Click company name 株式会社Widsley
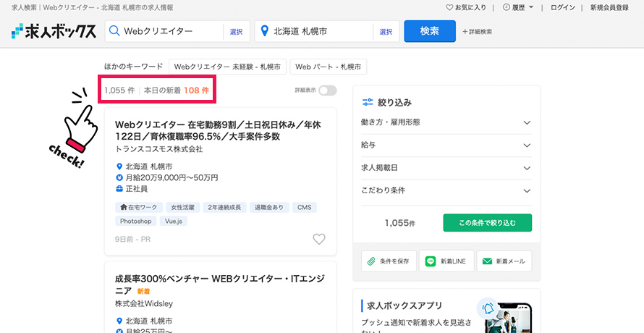This screenshot has width=644, height=333. click(x=144, y=304)
